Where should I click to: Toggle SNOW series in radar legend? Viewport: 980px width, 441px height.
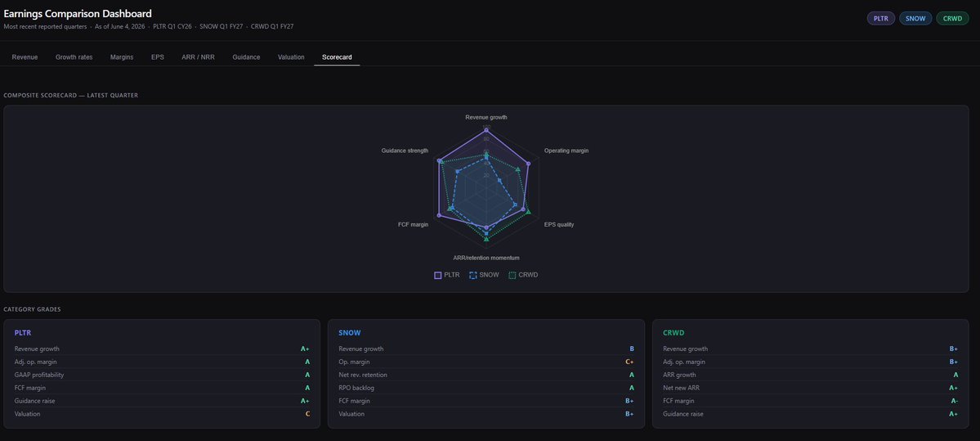pos(485,275)
